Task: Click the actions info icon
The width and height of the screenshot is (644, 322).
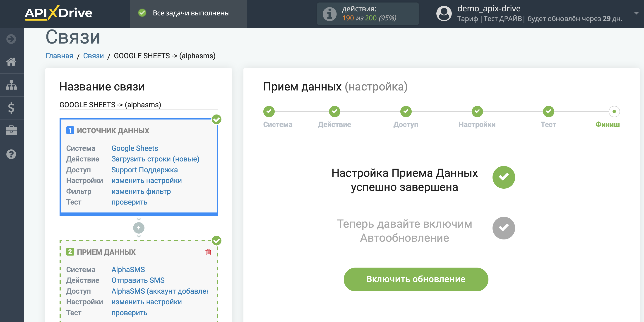Action: tap(329, 14)
